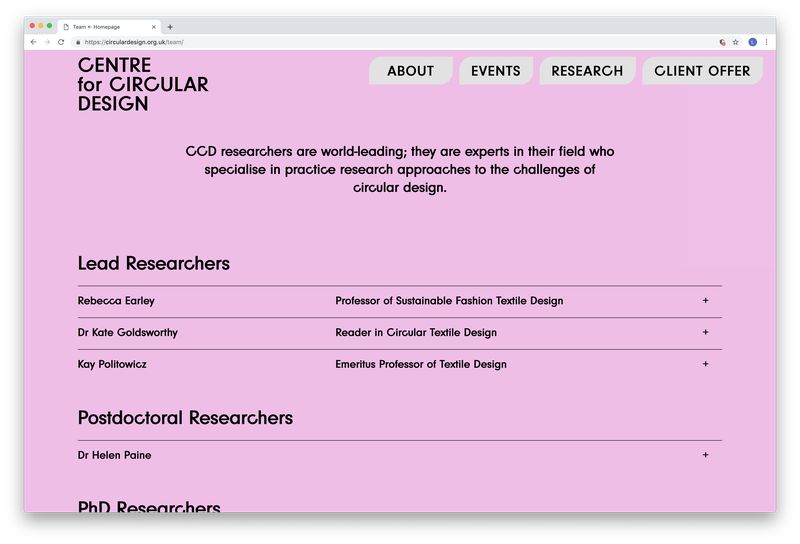This screenshot has width=800, height=544.
Task: Click the browser back arrow
Action: point(33,42)
